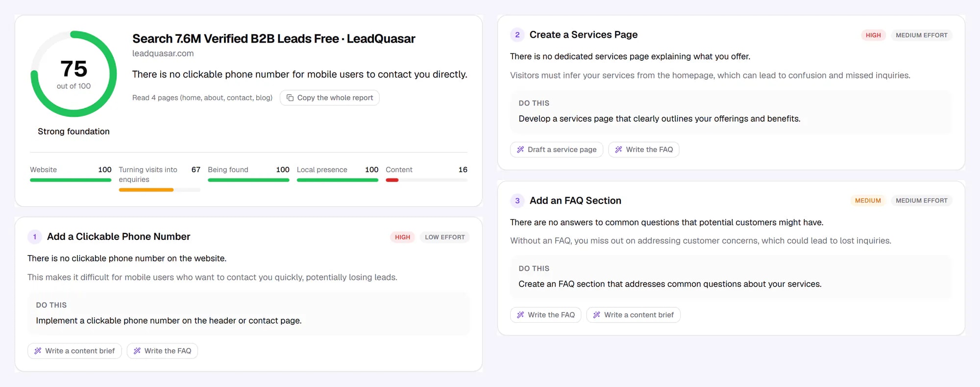Click the orange Turning visits into enquiries bar
Image resolution: width=980 pixels, height=387 pixels.
(x=146, y=190)
